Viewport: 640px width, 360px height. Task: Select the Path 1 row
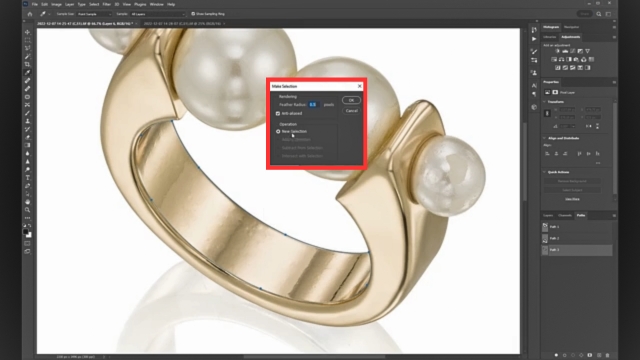(x=577, y=227)
